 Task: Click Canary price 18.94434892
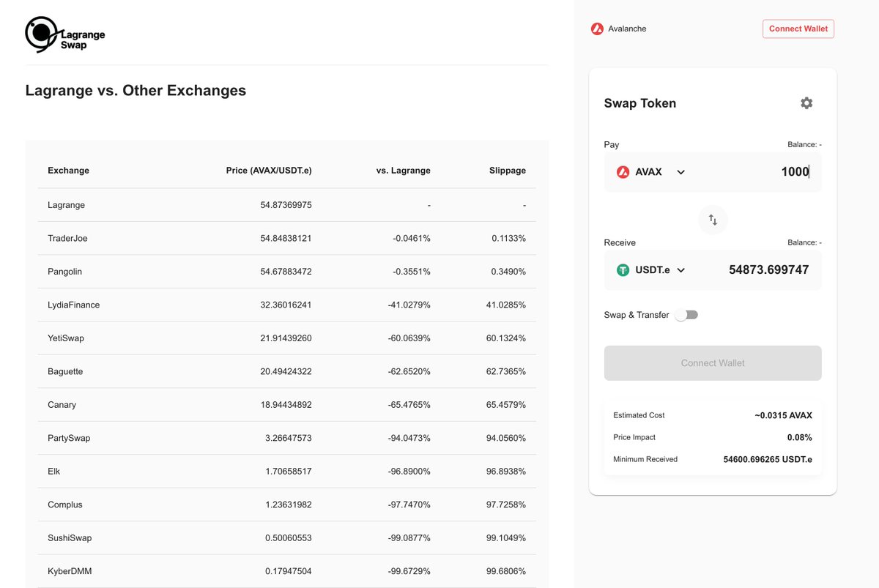point(286,405)
